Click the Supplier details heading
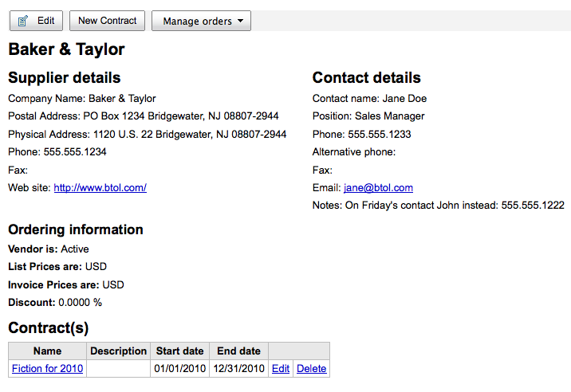This screenshot has height=392, width=571. click(65, 77)
